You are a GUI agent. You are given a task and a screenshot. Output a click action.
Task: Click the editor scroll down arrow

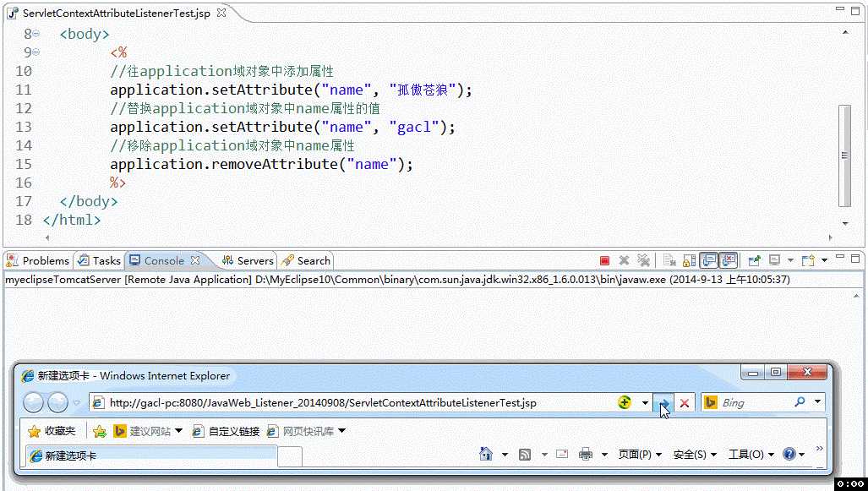pos(845,224)
